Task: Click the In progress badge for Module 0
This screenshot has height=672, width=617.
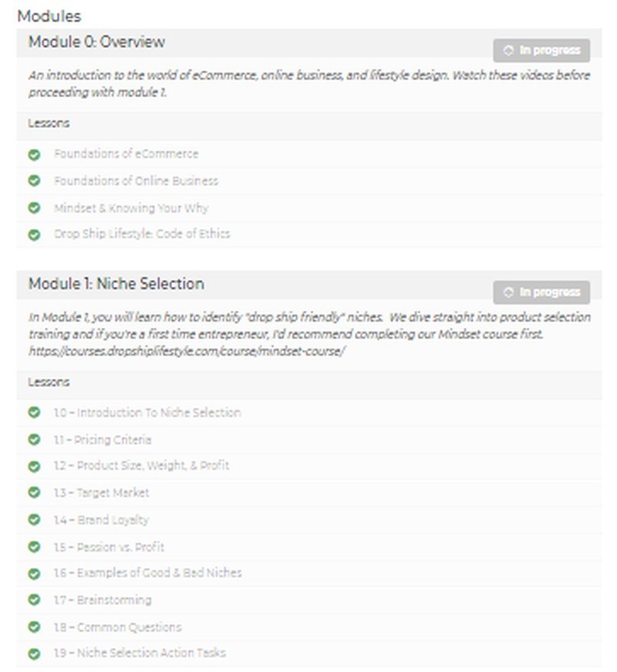Action: [541, 51]
